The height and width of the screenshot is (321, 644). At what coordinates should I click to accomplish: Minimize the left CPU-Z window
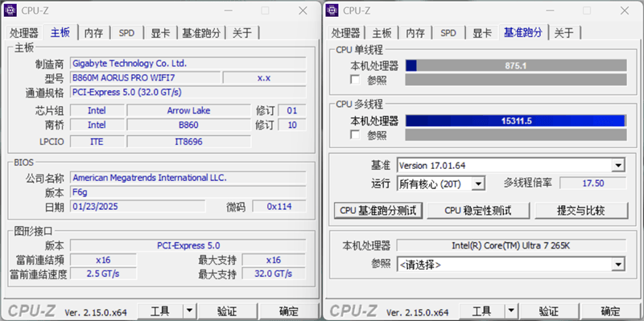pos(229,10)
